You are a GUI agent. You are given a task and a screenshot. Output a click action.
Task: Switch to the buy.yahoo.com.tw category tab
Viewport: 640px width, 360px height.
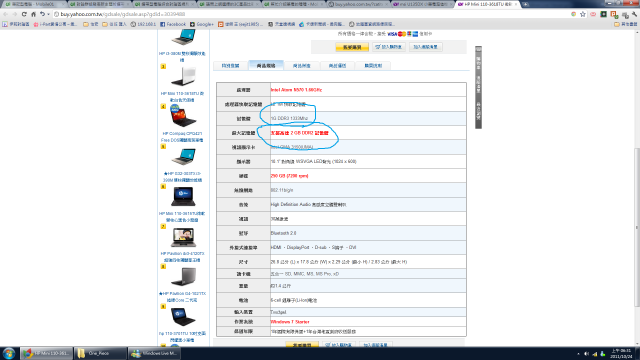[x=357, y=4]
